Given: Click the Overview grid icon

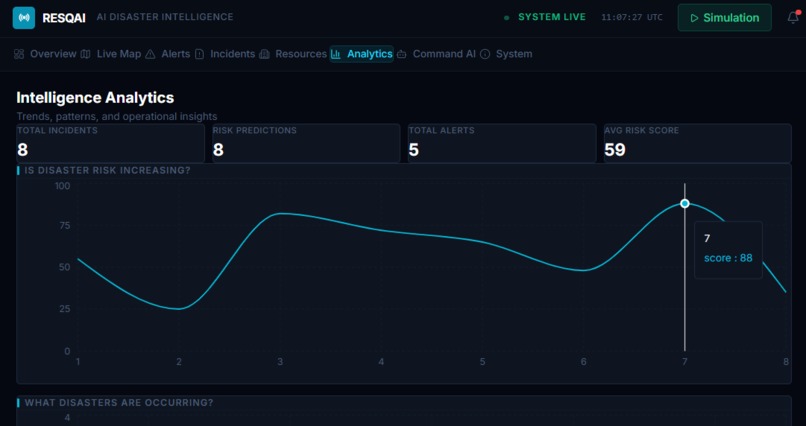Looking at the screenshot, I should click(x=19, y=54).
